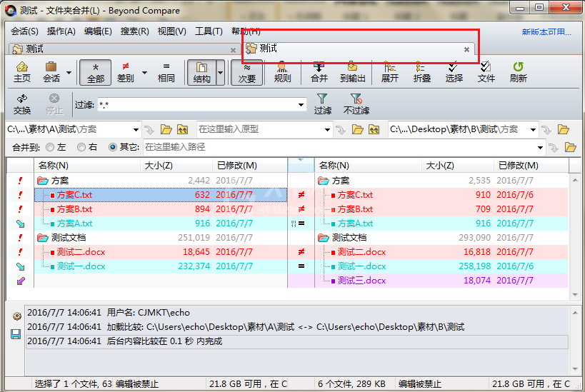The width and height of the screenshot is (585, 392).
Task: Toggle the 结构 structure view button
Action: coord(202,72)
